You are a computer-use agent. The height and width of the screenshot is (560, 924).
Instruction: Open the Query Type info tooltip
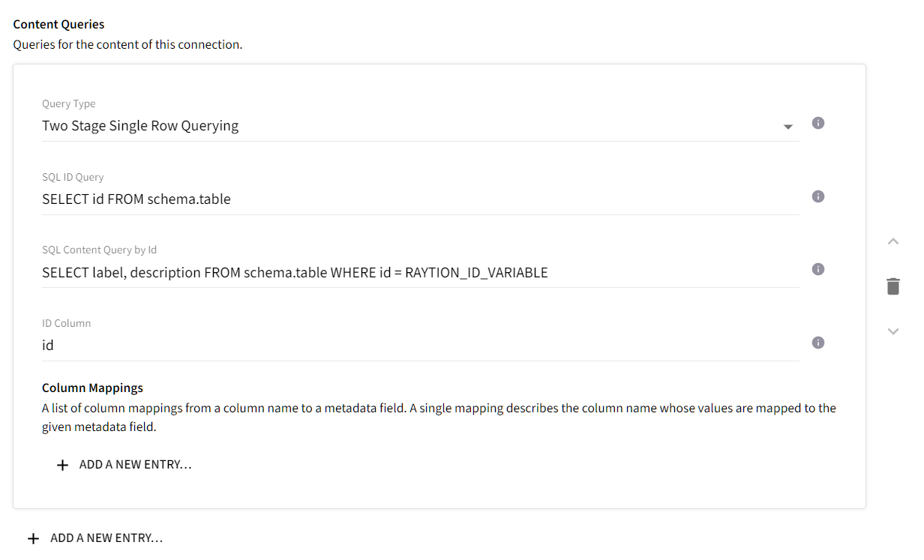(818, 123)
